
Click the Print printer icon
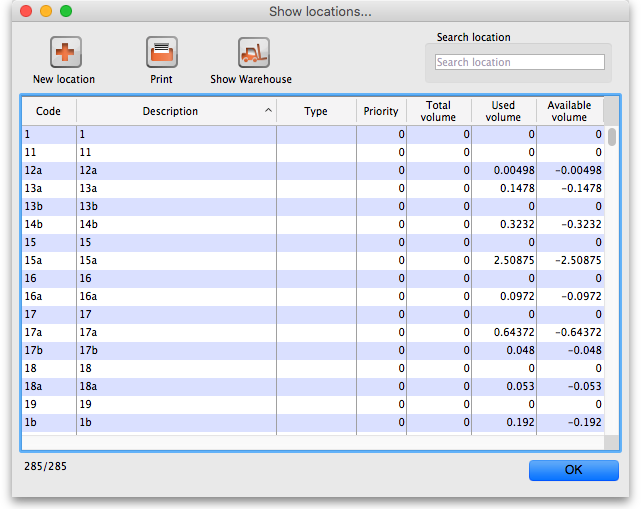[x=161, y=52]
